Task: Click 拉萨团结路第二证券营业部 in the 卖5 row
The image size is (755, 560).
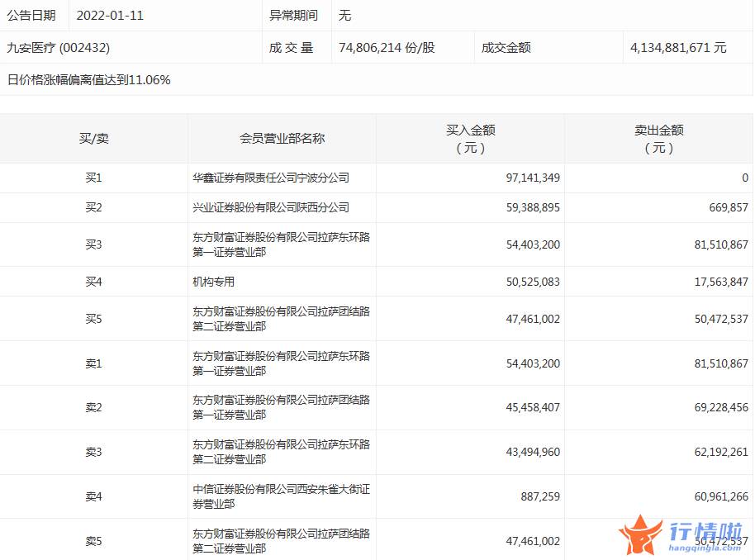Action: tap(281, 541)
